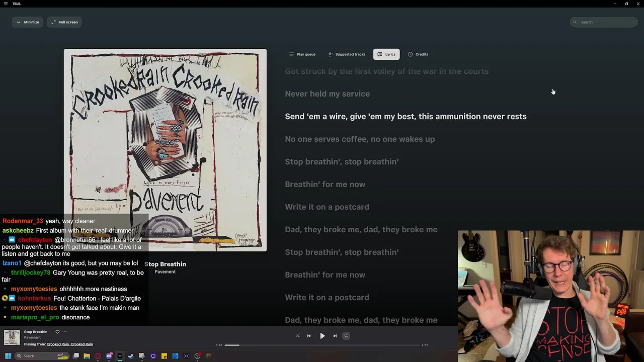
Task: Select the Lyrics tab
Action: tap(386, 54)
